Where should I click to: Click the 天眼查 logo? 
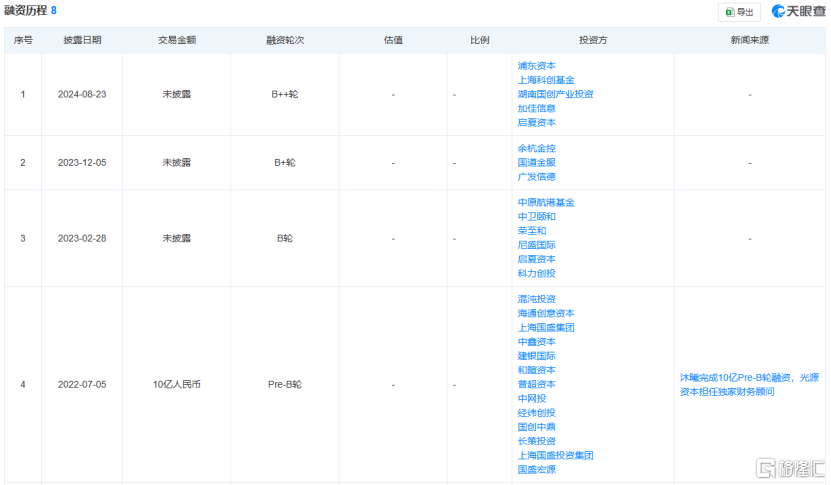[x=798, y=11]
